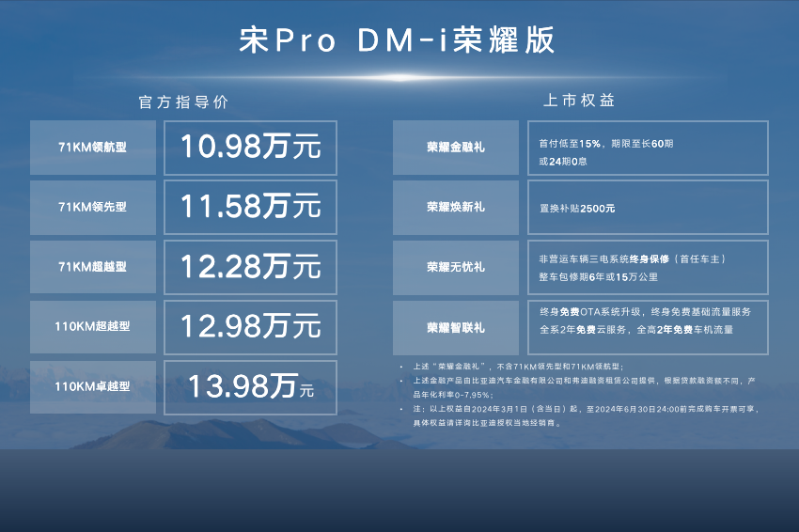Click the 荣耀金融礼 benefit label
799x532 pixels.
(x=456, y=148)
